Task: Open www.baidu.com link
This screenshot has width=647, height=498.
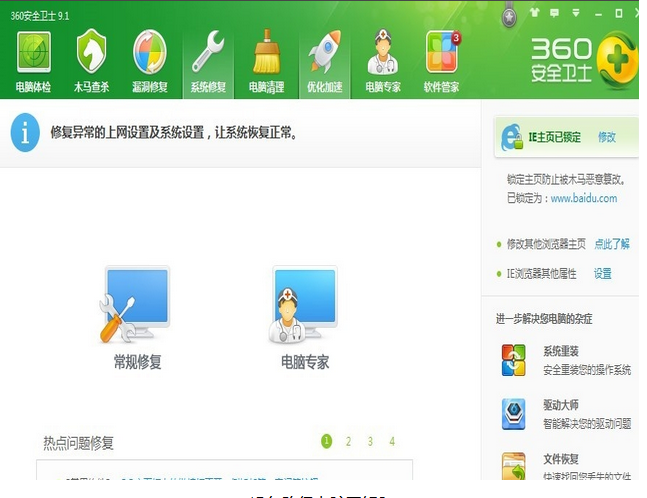Action: coord(584,198)
